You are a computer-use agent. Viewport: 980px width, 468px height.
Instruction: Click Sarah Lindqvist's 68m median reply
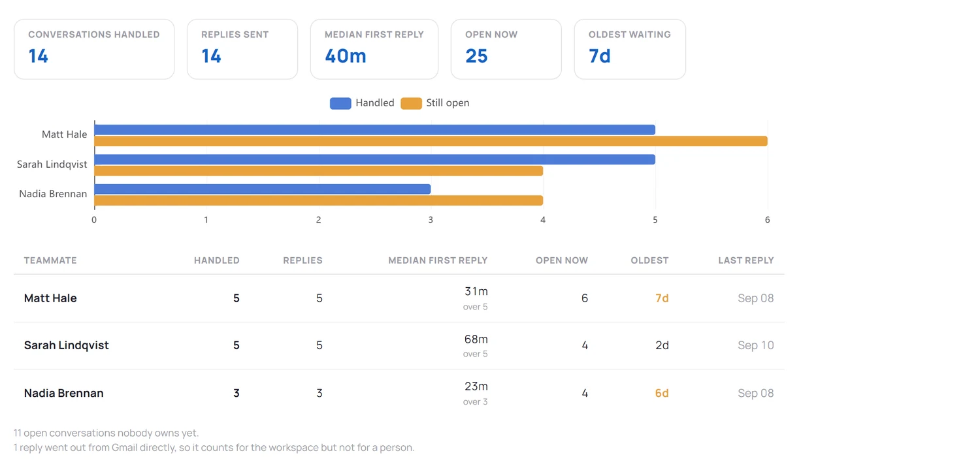click(476, 339)
